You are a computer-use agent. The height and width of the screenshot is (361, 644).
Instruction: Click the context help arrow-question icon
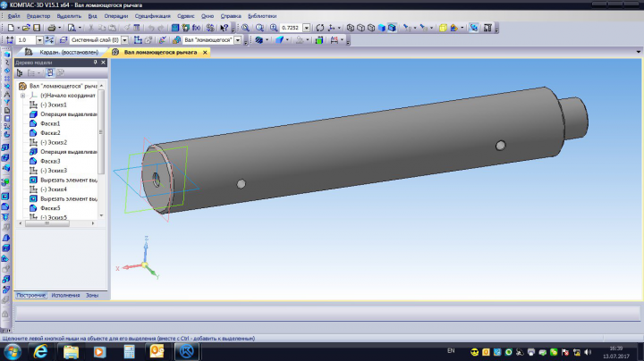[224, 28]
